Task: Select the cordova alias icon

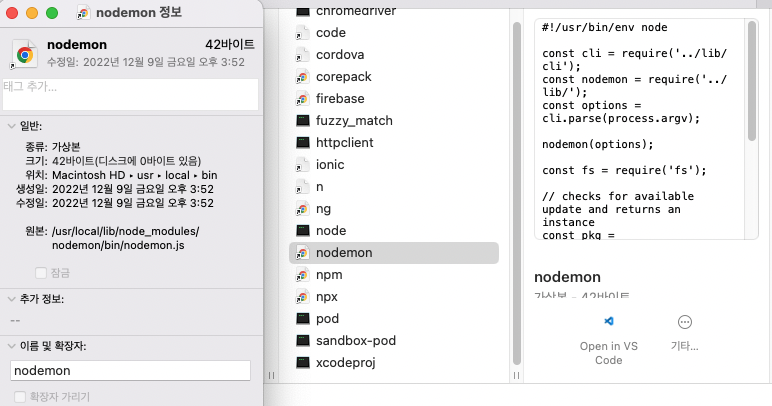Action: [302, 55]
